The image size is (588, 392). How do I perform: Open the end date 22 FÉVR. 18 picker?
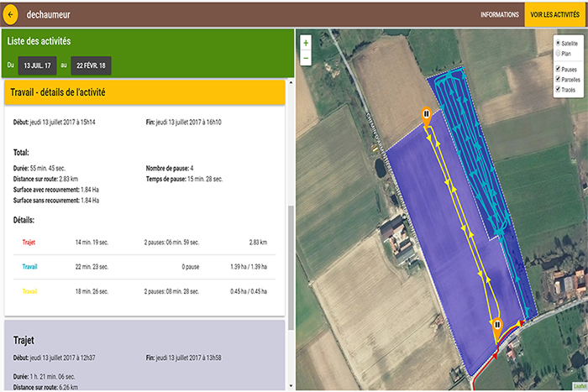[x=92, y=65]
